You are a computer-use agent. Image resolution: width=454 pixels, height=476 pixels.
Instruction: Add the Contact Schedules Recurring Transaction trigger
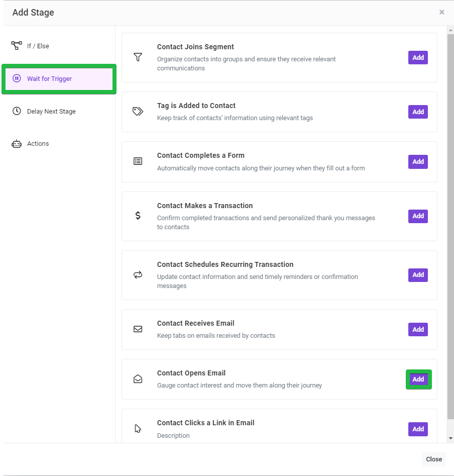tap(418, 275)
